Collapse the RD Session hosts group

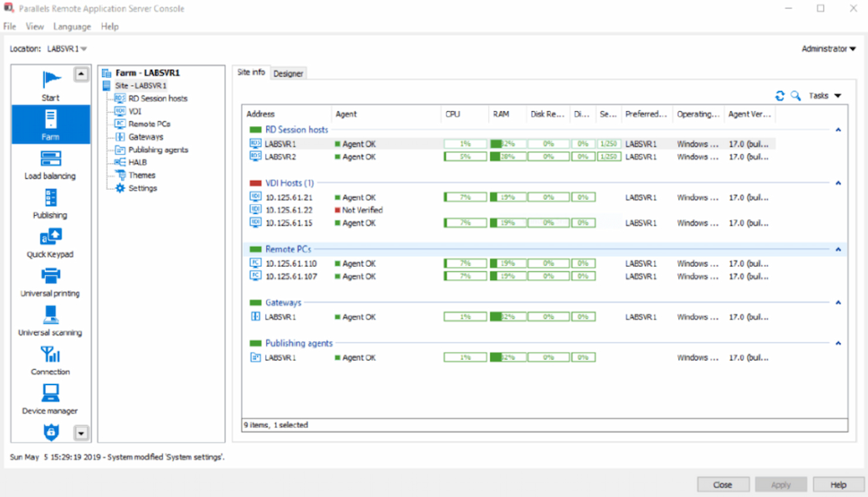tap(838, 130)
